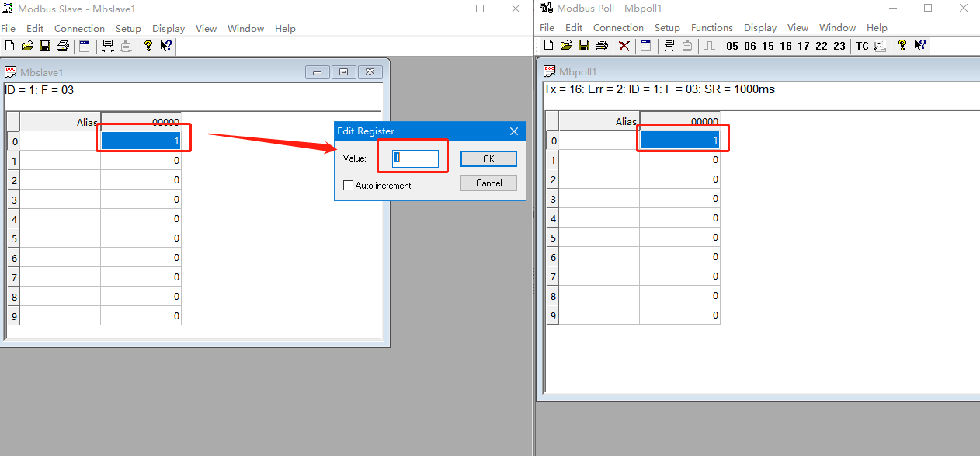This screenshot has height=456, width=980.
Task: Open the Connection menu in Modbus Slave
Action: pyautogui.click(x=79, y=28)
